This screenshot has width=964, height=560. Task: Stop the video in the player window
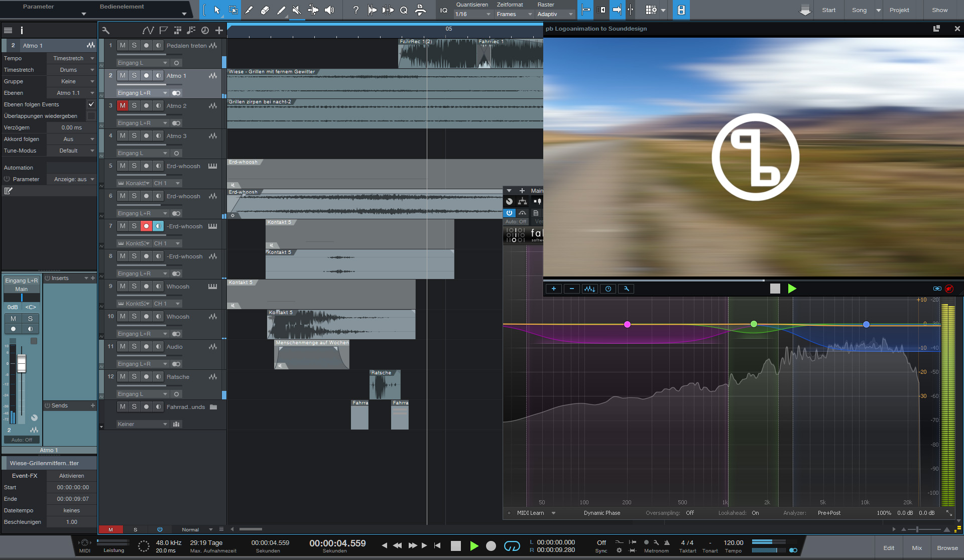pos(775,289)
